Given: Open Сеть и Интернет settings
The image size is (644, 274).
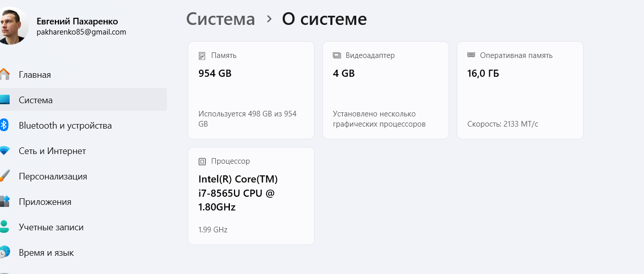Looking at the screenshot, I should 52,151.
